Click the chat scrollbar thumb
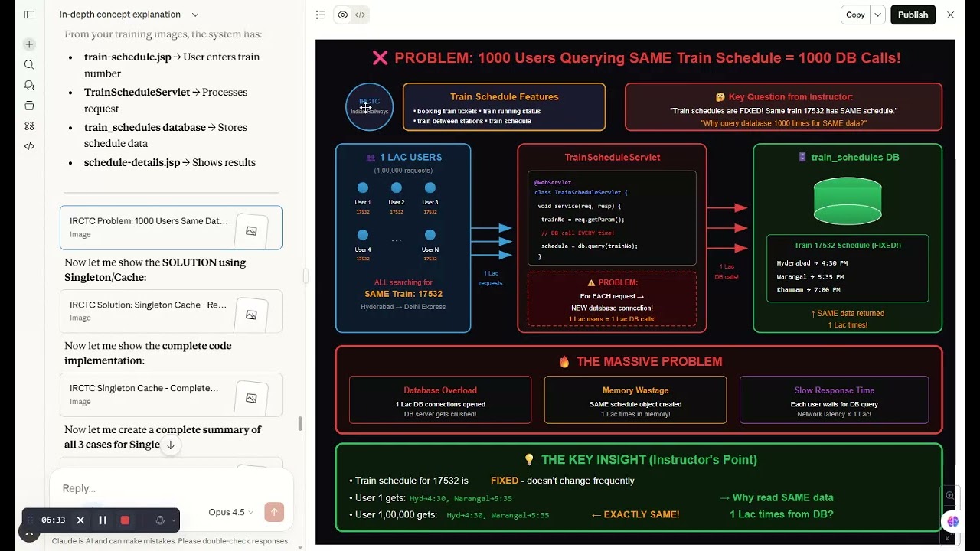 pyautogui.click(x=300, y=423)
